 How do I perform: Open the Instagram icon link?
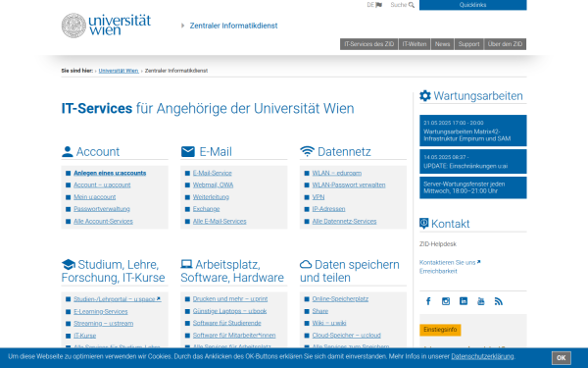[446, 301]
